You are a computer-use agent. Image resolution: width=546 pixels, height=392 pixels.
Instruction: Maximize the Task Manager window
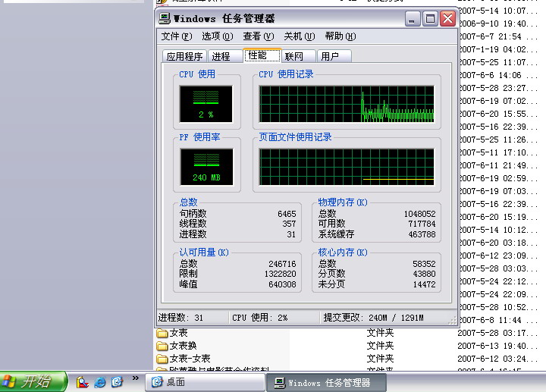[x=430, y=18]
